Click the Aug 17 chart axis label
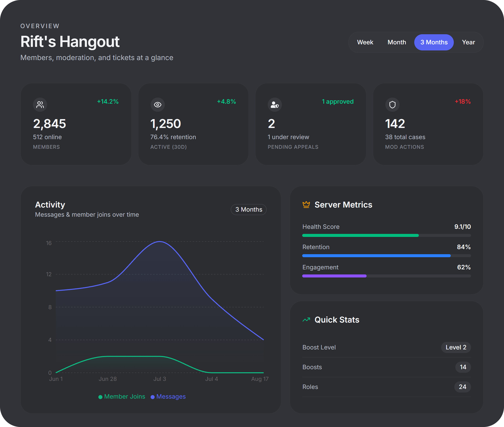This screenshot has width=504, height=427. (260, 379)
